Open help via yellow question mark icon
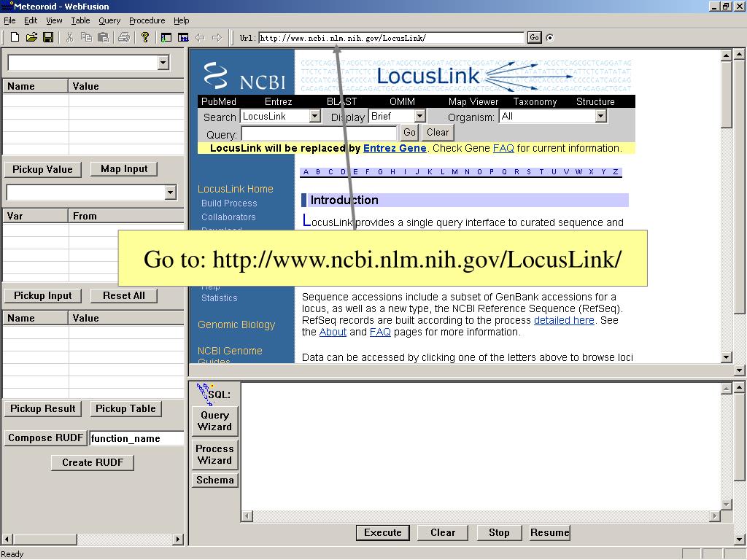The width and height of the screenshot is (747, 560). 145,37
